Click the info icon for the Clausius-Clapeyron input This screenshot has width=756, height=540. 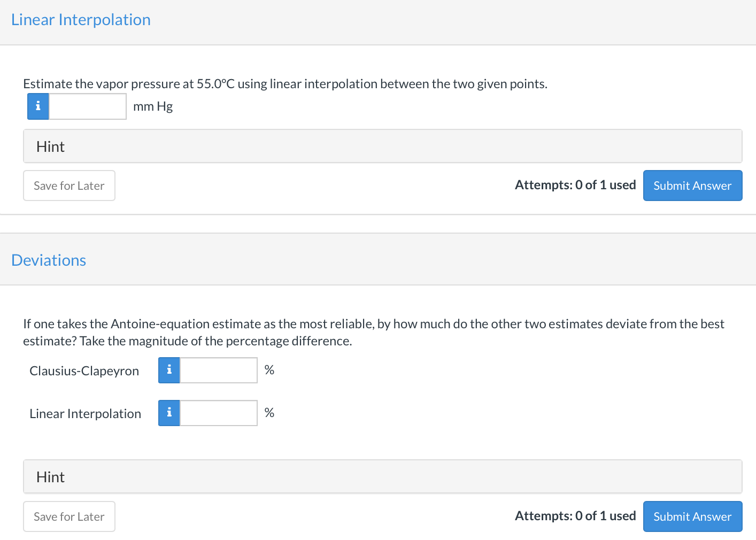tap(169, 370)
